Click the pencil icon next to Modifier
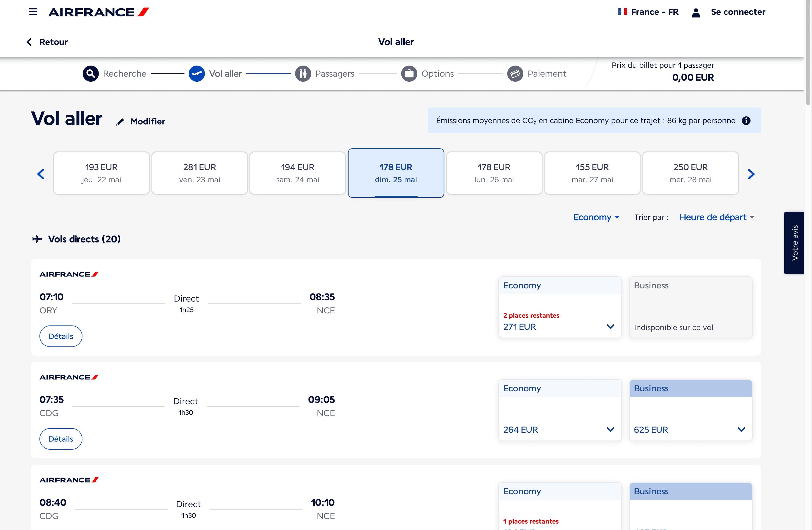This screenshot has height=530, width=812. click(120, 122)
